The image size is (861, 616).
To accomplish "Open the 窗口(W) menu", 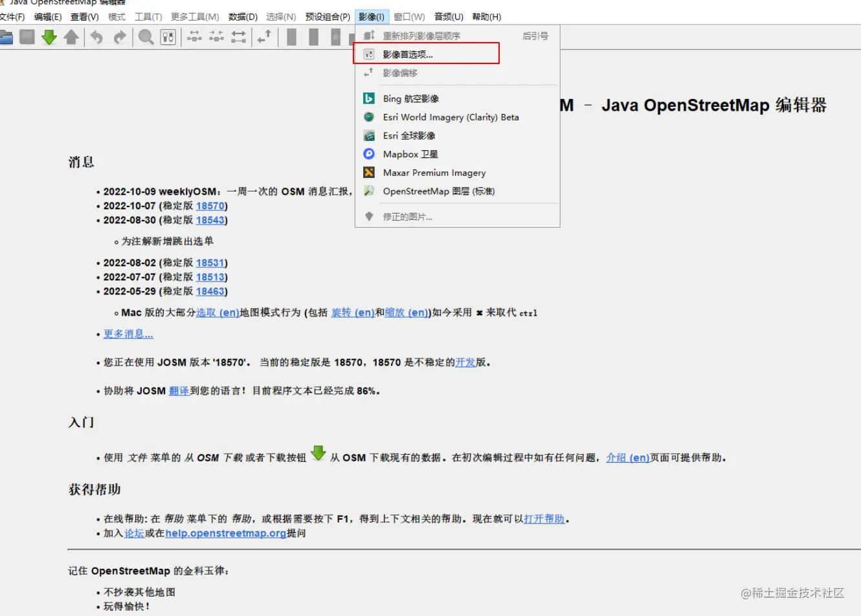I will tap(409, 17).
